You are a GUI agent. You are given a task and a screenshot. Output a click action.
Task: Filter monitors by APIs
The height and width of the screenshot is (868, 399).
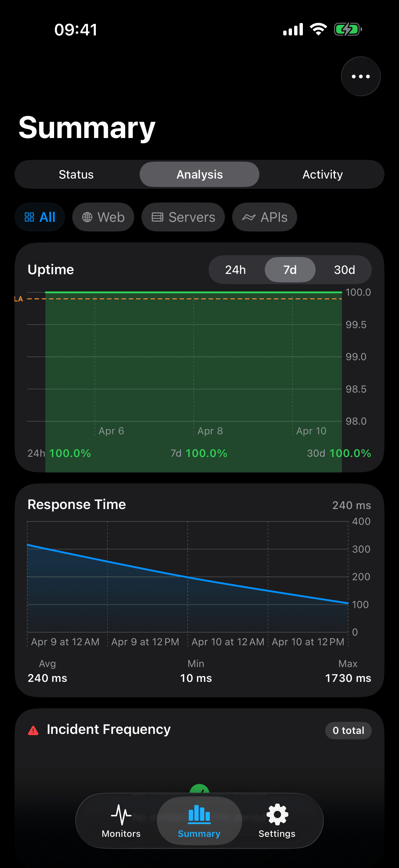pyautogui.click(x=264, y=217)
